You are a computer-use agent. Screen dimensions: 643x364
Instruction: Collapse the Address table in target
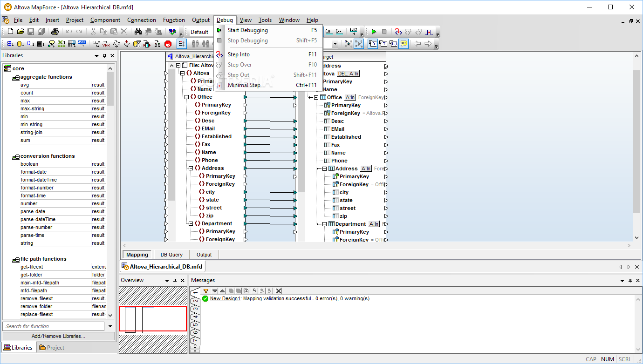click(324, 169)
